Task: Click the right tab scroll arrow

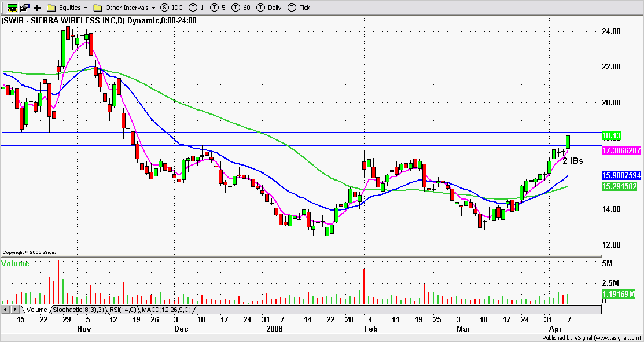Action: 14,309
